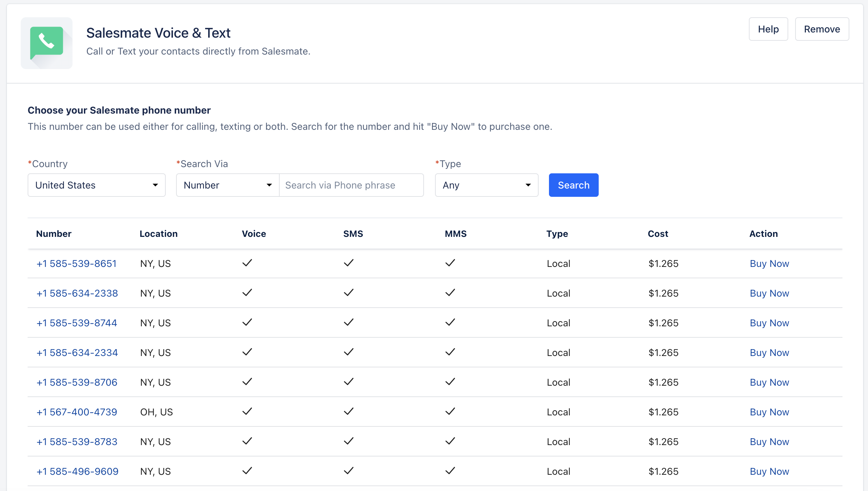Click phone number +1 585-539-8783
Viewport: 868px width, 491px height.
click(x=77, y=442)
